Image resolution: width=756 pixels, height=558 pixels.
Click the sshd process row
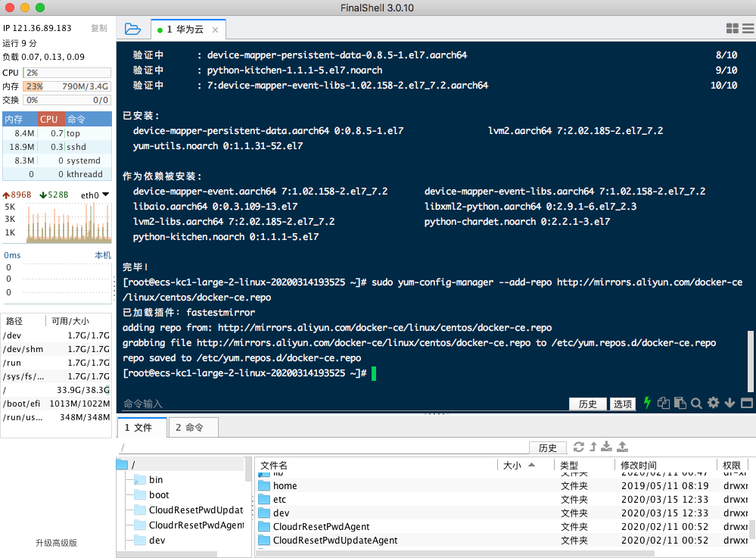pos(57,147)
